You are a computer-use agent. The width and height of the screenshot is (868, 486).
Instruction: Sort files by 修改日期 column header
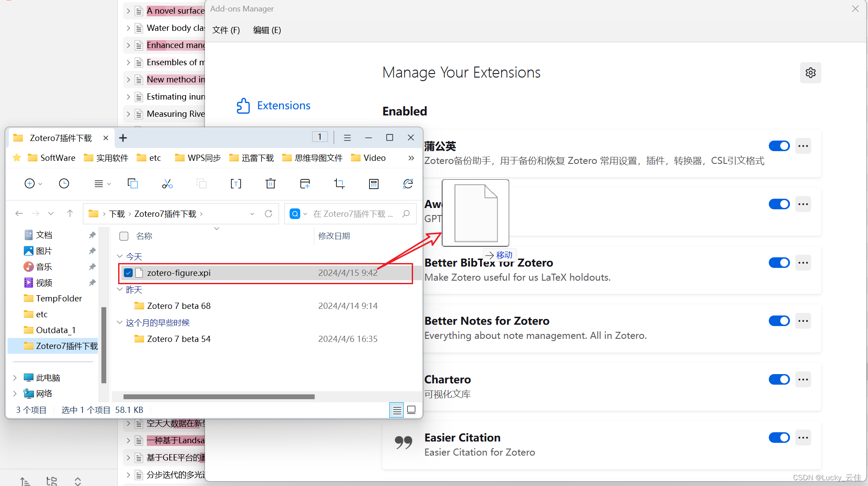click(334, 236)
